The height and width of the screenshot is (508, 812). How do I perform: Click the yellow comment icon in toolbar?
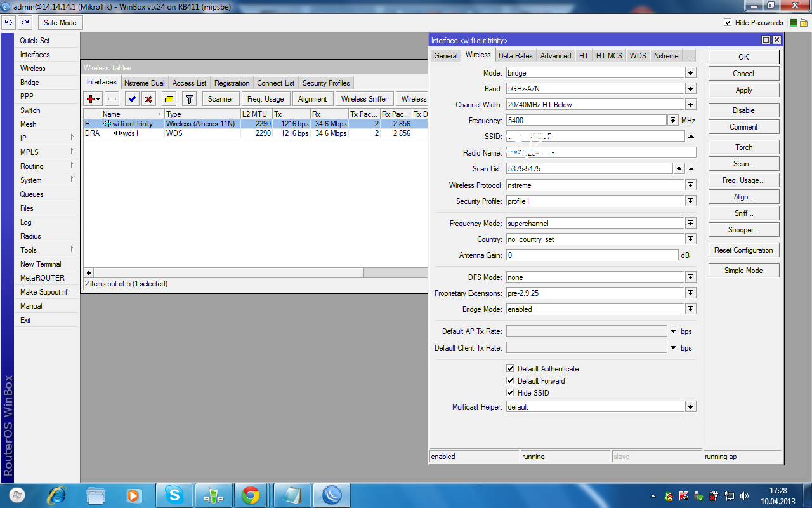pos(169,99)
